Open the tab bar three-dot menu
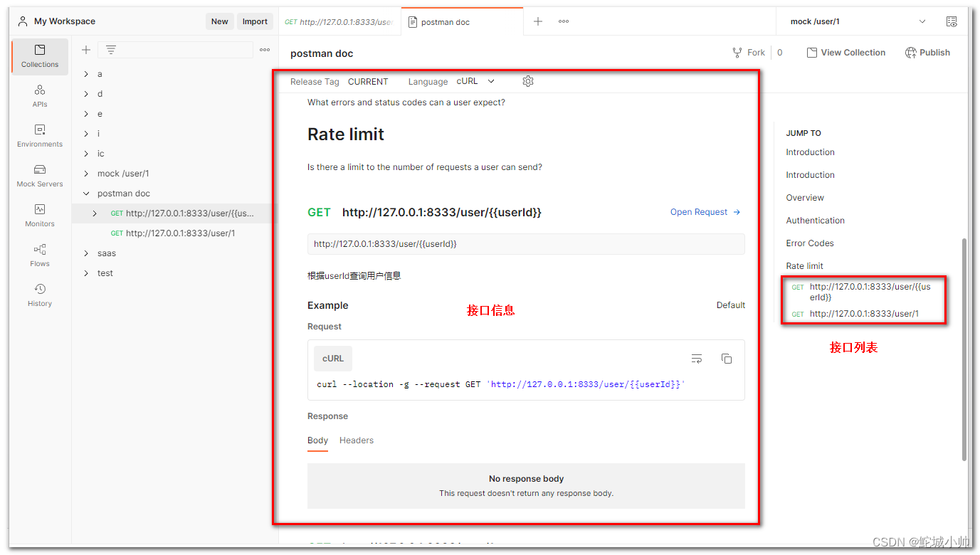Viewport: 980px width, 555px height. tap(564, 21)
